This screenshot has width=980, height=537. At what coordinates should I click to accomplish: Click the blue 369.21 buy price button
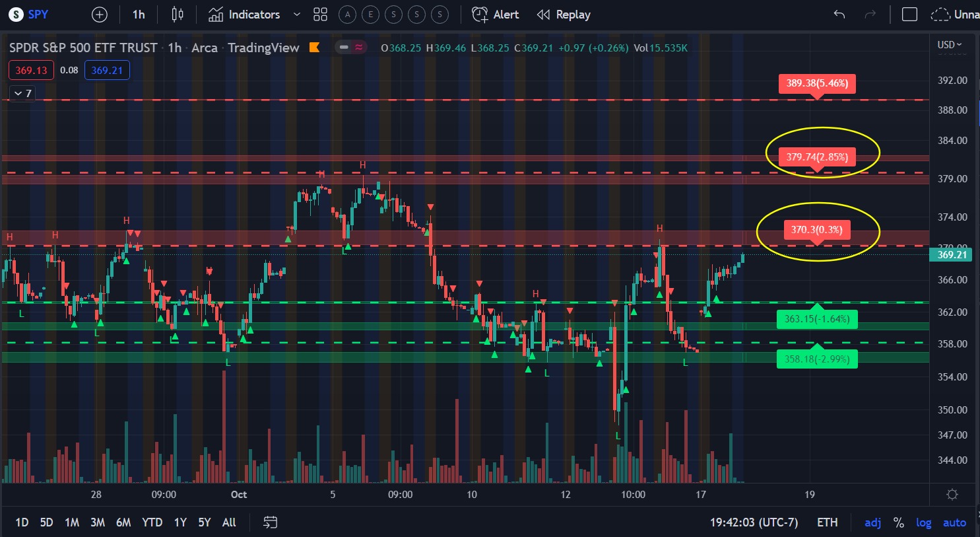[x=107, y=70]
